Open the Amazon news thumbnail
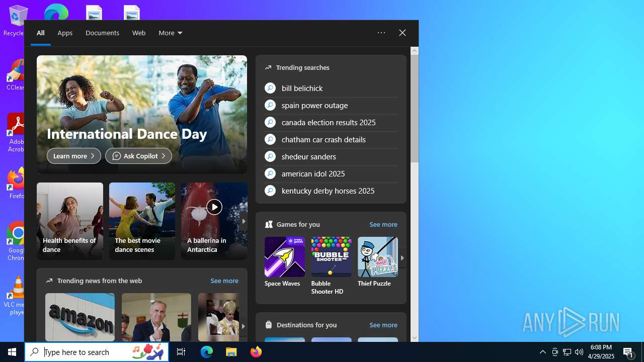Image resolution: width=644 pixels, height=362 pixels. point(80,317)
